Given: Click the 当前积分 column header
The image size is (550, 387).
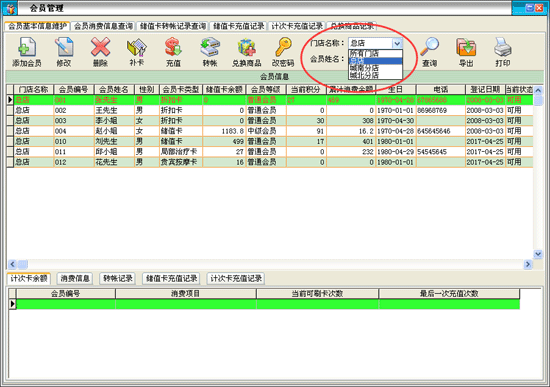Looking at the screenshot, I should [x=306, y=89].
